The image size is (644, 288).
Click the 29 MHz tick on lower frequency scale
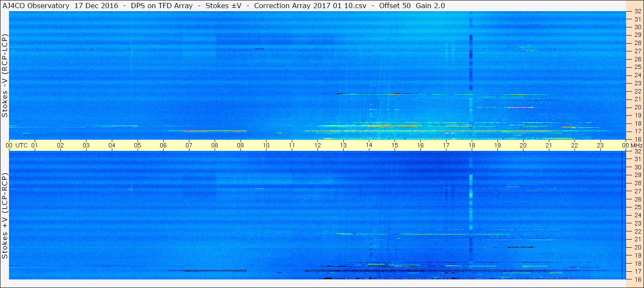point(637,175)
